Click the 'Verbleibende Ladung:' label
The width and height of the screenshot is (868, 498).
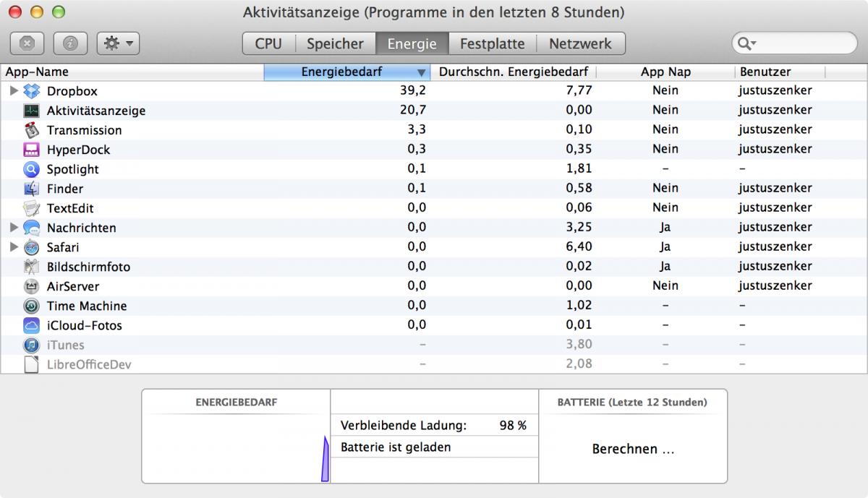coord(404,425)
